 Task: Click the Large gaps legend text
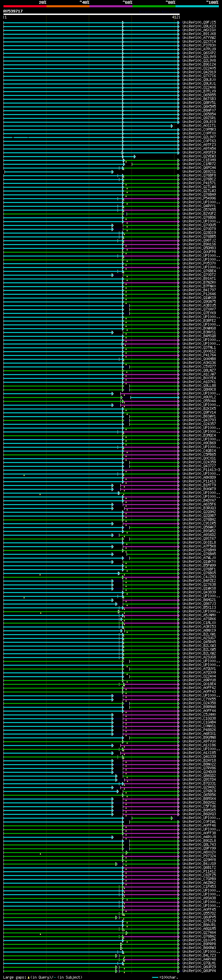tap(43, 977)
